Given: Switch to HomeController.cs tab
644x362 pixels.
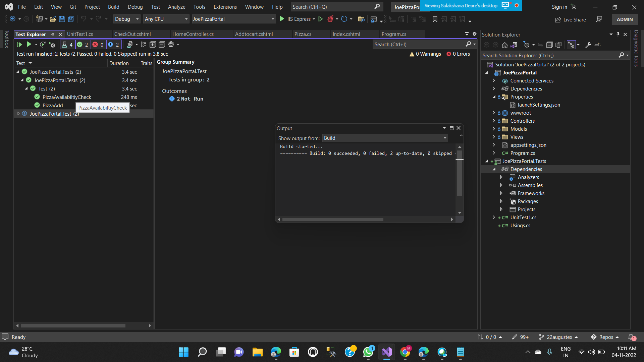Looking at the screenshot, I should [193, 34].
